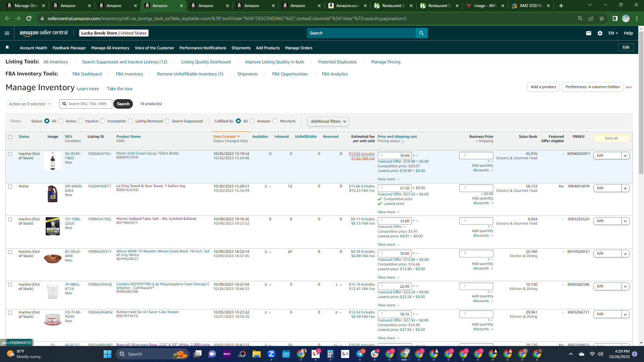Click the info icon beside Pricing status
This screenshot has height=362, width=644.
click(402, 142)
